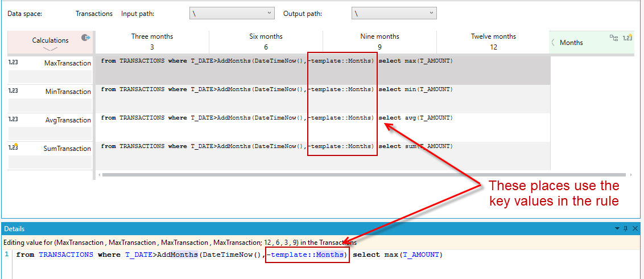Image resolution: width=644 pixels, height=279 pixels.
Task: Open the Input path dropdown
Action: tap(232, 13)
